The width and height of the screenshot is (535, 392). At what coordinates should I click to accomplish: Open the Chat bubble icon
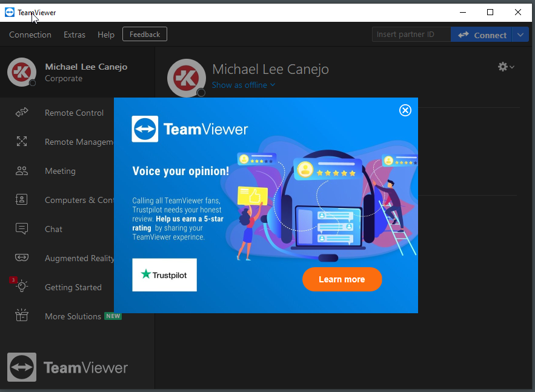22,228
